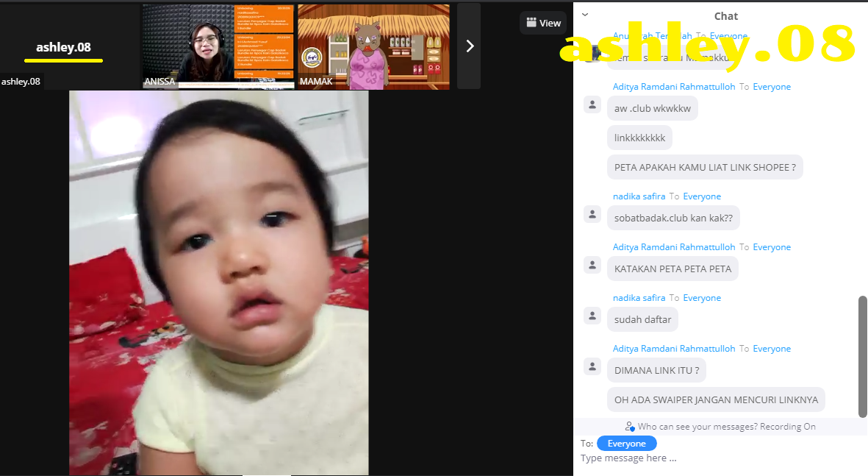
Task: Click avatar icon beside 'sobatbadak.club kan kak??'
Action: click(x=592, y=214)
